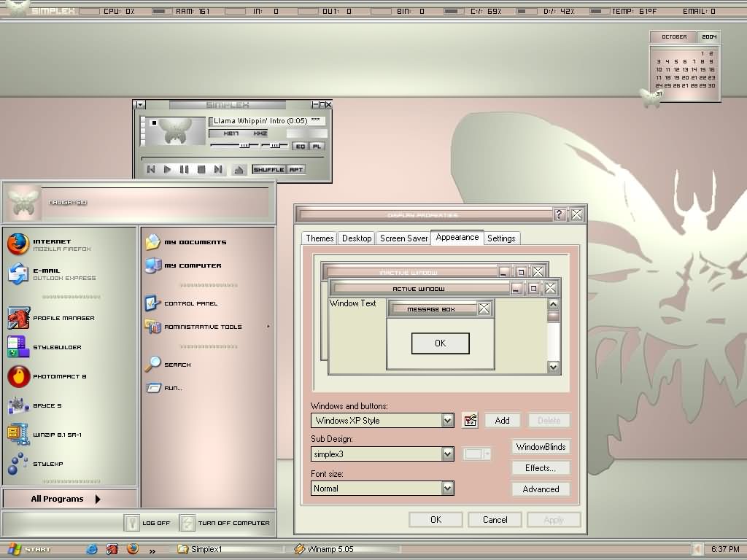Click the Winamp song title display
The image size is (747, 560).
[x=267, y=121]
